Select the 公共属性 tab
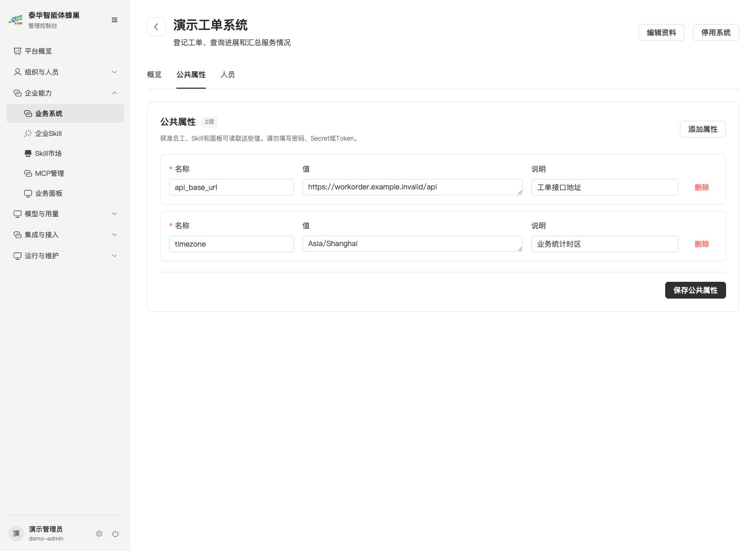Screen dimensions: 756x551 tap(191, 75)
